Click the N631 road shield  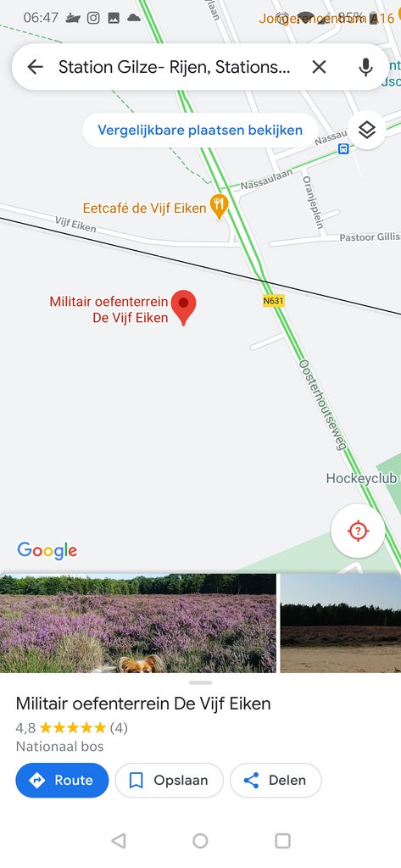coord(274,301)
